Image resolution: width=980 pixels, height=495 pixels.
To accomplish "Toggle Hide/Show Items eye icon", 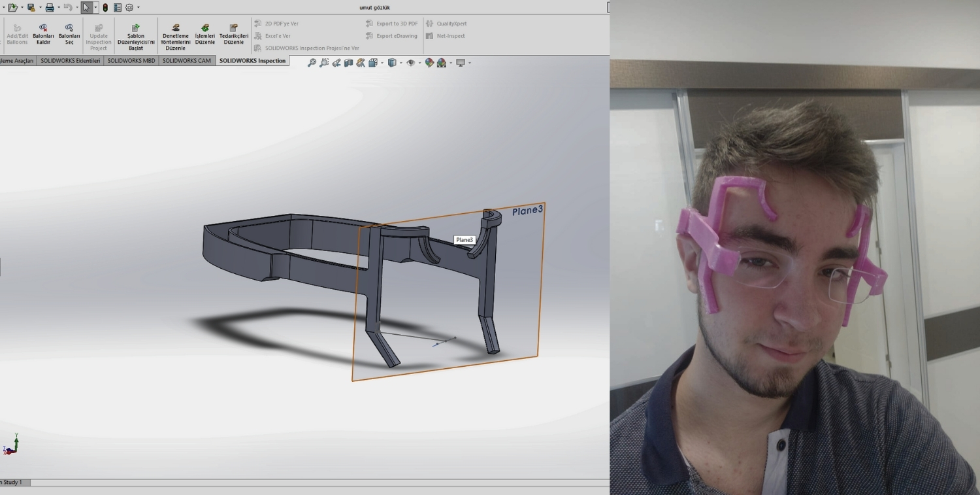I will (x=410, y=63).
